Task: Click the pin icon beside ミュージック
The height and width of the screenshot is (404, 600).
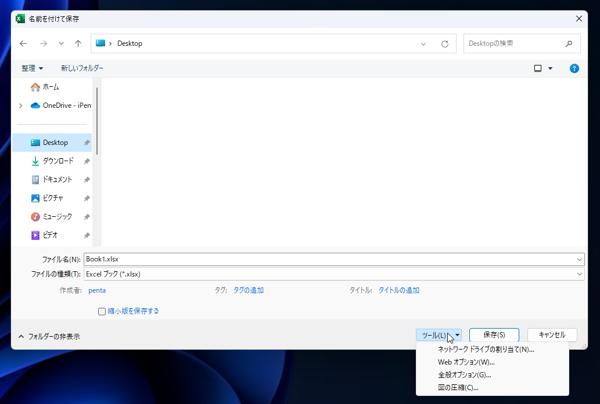Action: (x=87, y=217)
